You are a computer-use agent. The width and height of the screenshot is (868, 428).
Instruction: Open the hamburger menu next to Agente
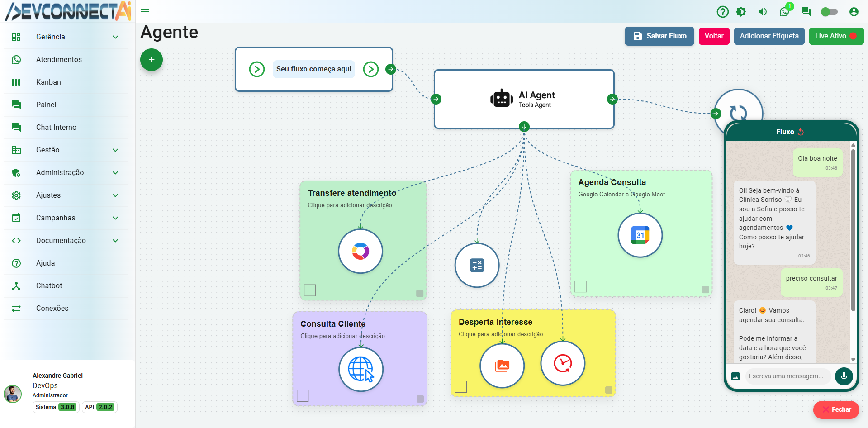tap(144, 12)
